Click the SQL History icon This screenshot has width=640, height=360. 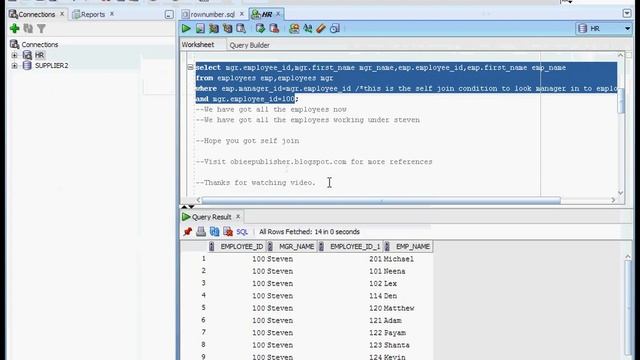tap(335, 28)
